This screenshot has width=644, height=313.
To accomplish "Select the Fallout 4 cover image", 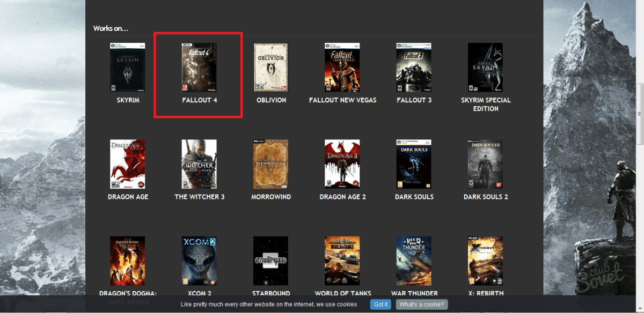I will tap(199, 68).
